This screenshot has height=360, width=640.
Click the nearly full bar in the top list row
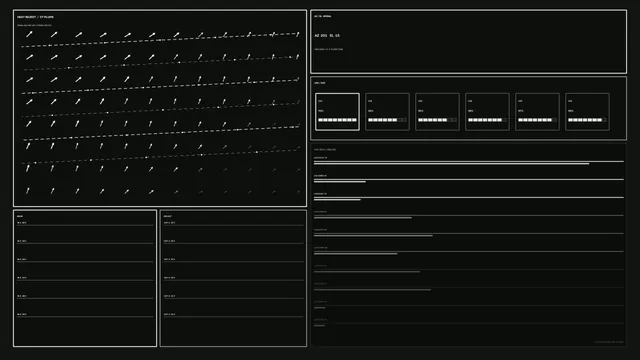pos(451,164)
